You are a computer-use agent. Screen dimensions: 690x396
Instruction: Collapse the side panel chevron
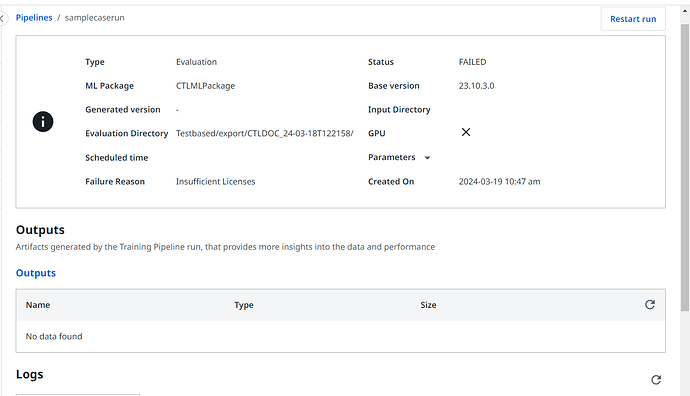point(2,18)
